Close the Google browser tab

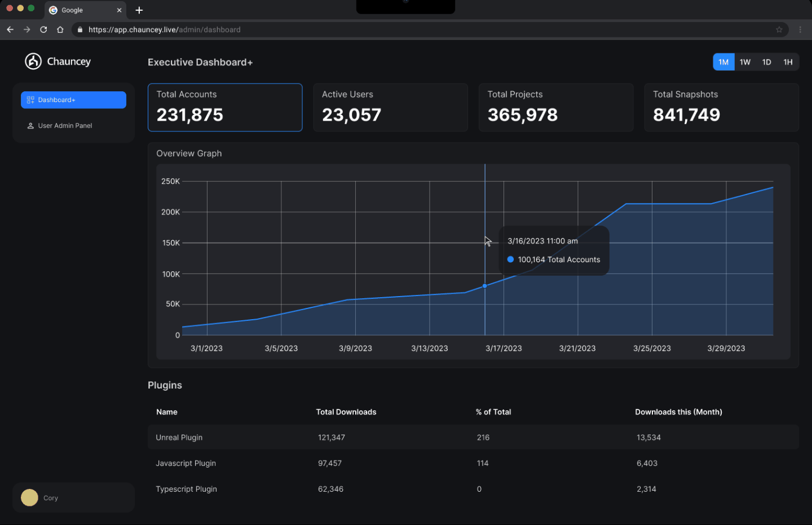pos(119,10)
